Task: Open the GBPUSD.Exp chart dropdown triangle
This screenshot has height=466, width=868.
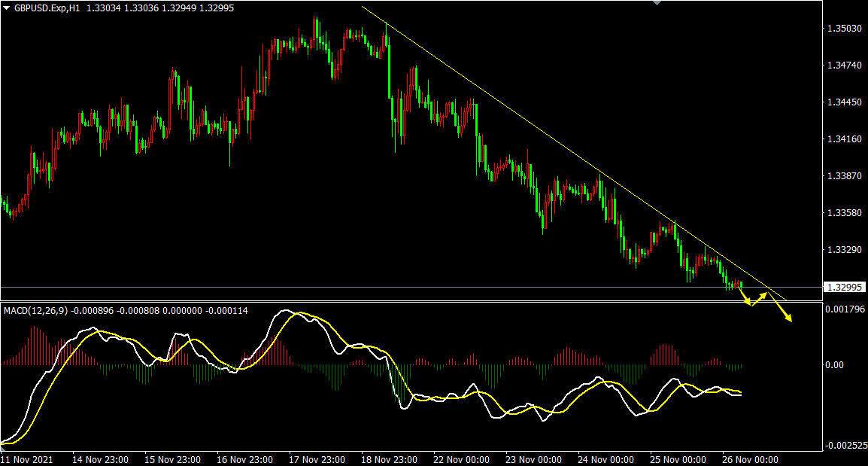Action: pos(7,8)
